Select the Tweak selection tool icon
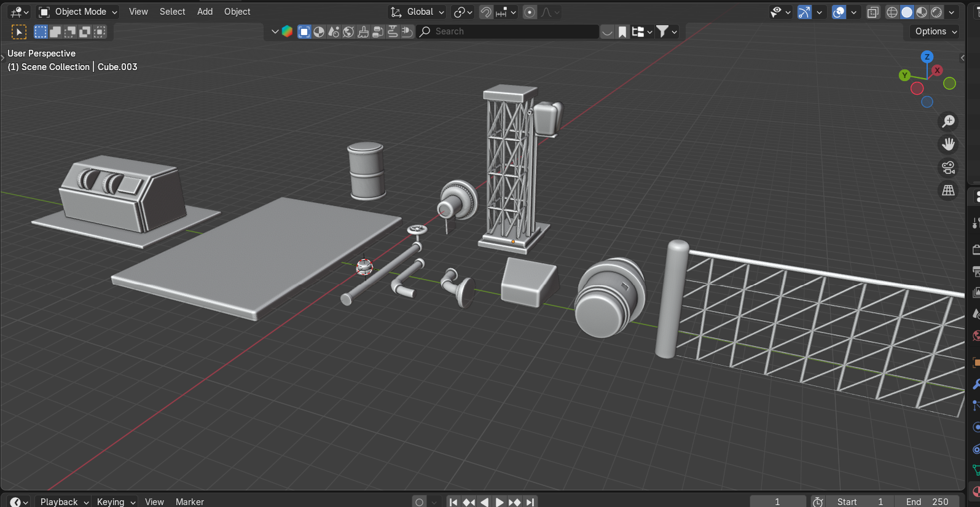This screenshot has width=980, height=507. click(19, 32)
